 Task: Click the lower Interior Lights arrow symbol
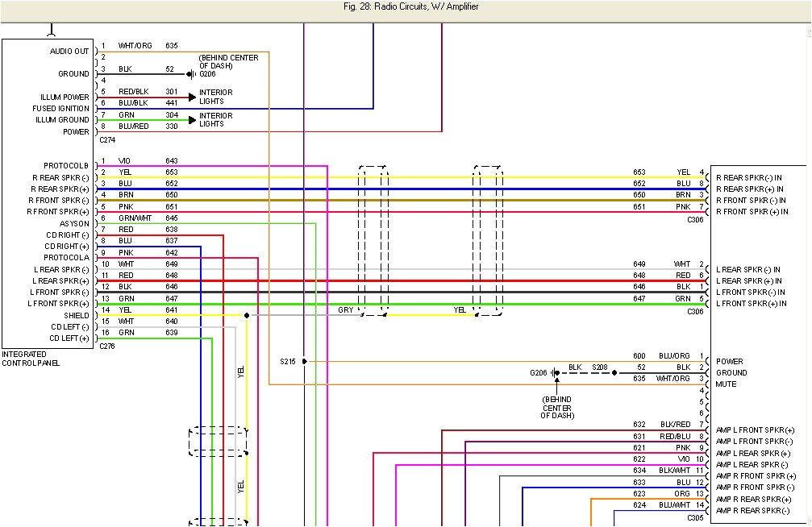tap(192, 119)
